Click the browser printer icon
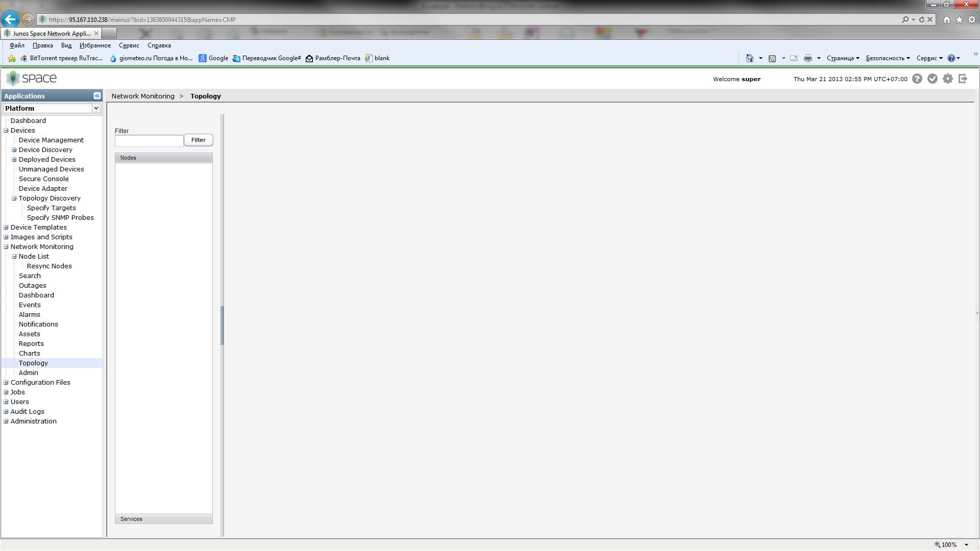Image resolution: width=980 pixels, height=551 pixels. [807, 58]
